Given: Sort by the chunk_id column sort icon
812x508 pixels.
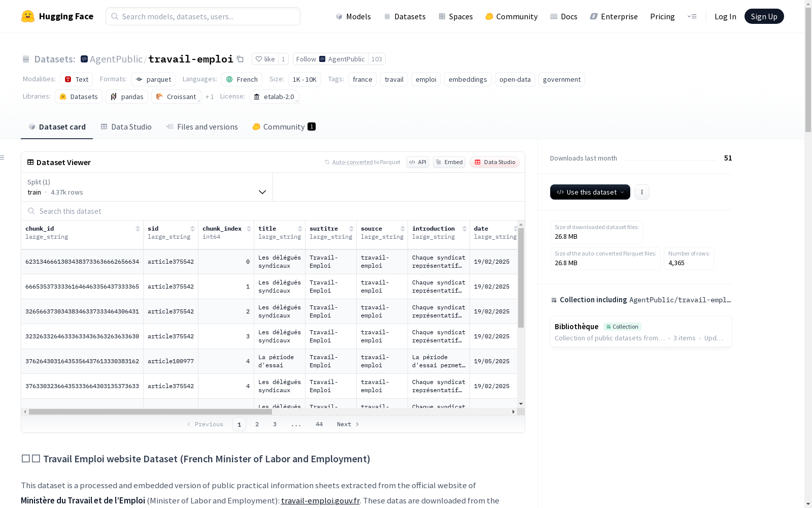Looking at the screenshot, I should pos(138,229).
